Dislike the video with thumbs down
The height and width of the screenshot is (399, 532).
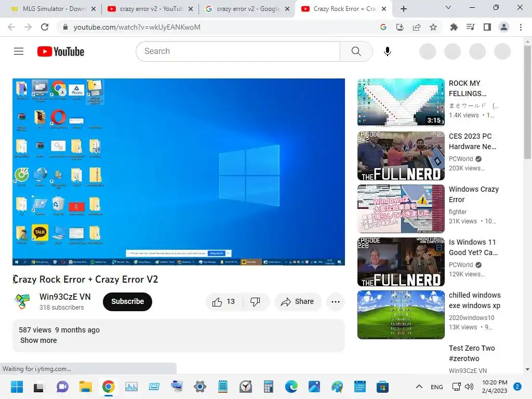[x=256, y=302]
